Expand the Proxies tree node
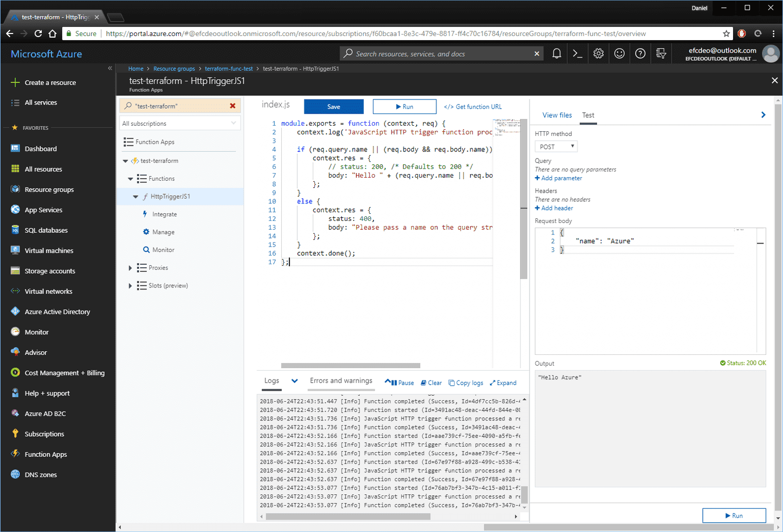783x532 pixels. point(130,268)
